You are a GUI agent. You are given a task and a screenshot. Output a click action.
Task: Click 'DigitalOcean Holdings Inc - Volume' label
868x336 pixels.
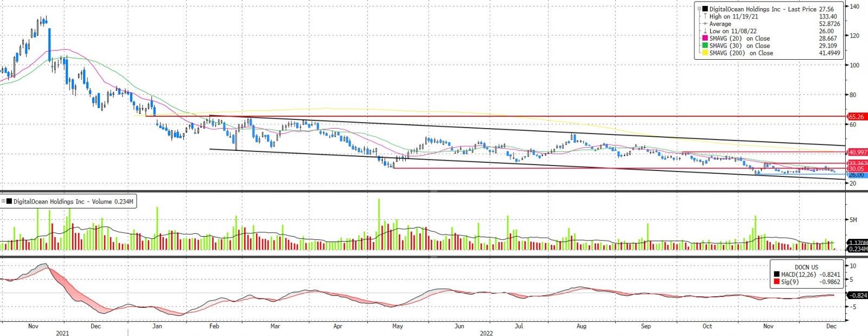[x=63, y=201]
